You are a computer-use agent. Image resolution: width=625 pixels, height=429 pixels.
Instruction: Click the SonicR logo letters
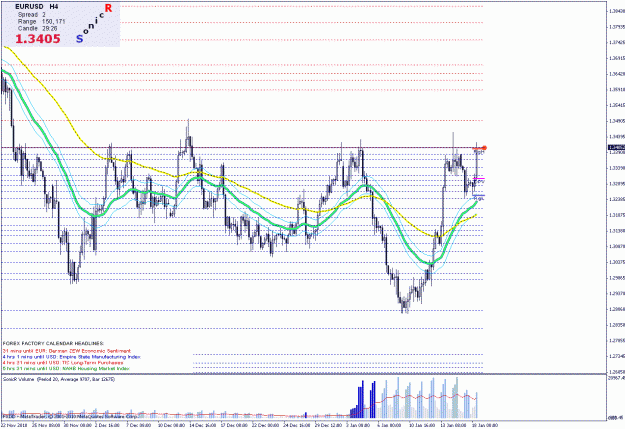coord(94,23)
